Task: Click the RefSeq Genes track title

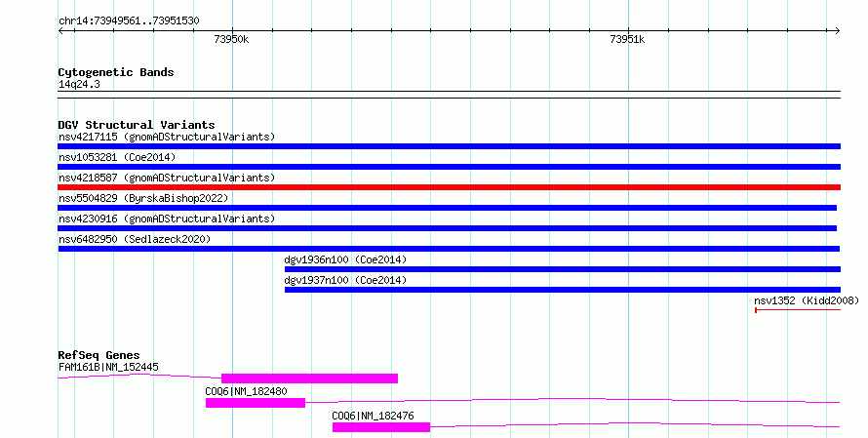Action: [x=99, y=355]
